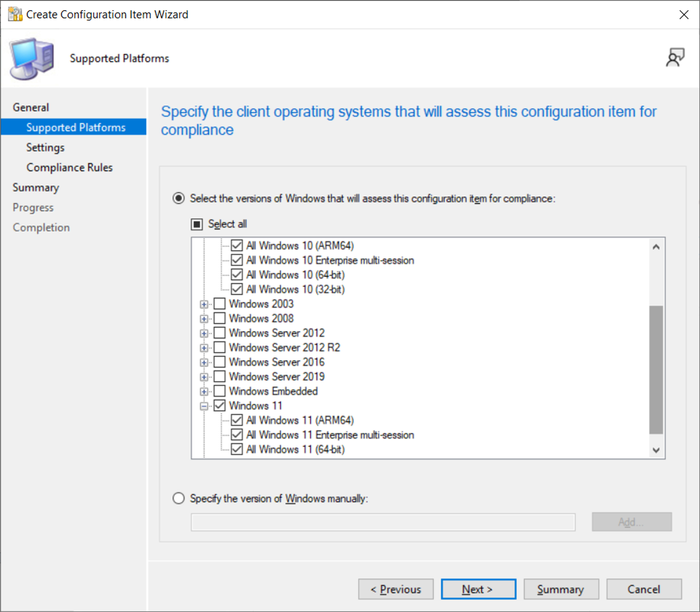Uncheck All Windows 10 (64-bit)

tap(237, 275)
